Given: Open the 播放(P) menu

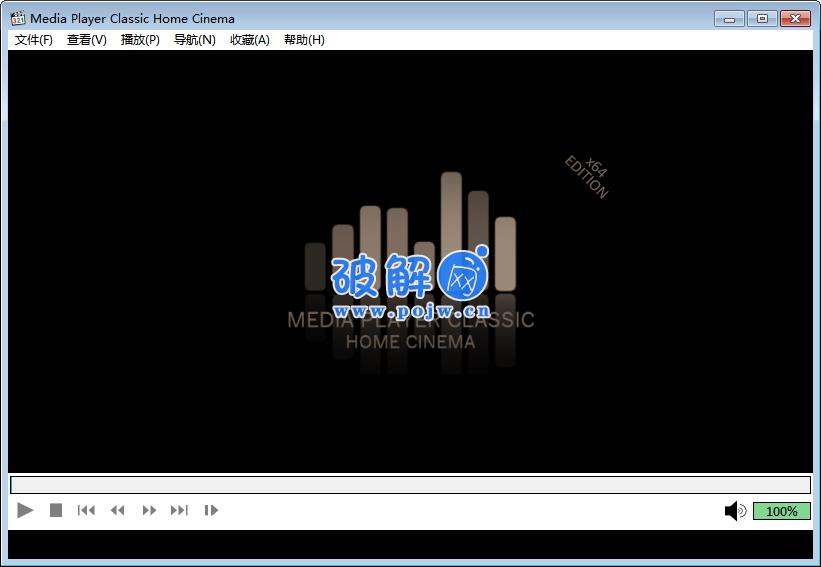Looking at the screenshot, I should (x=140, y=40).
